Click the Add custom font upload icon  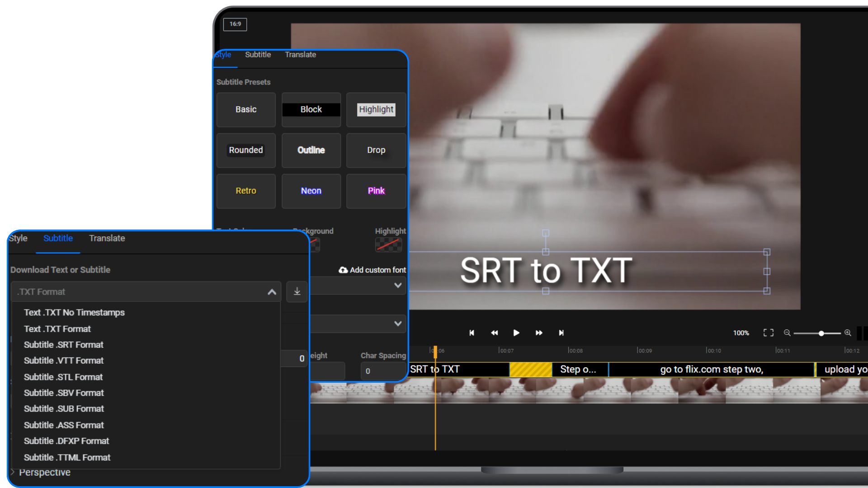(x=343, y=270)
